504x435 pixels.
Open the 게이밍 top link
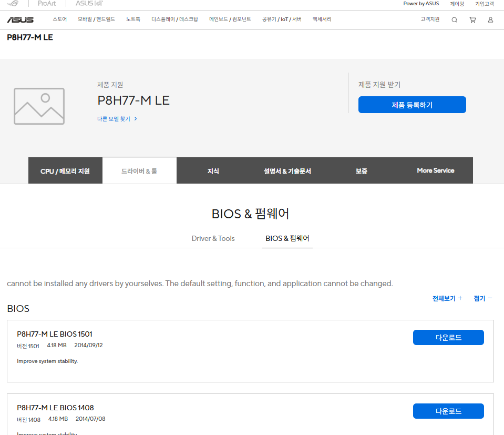457,4
